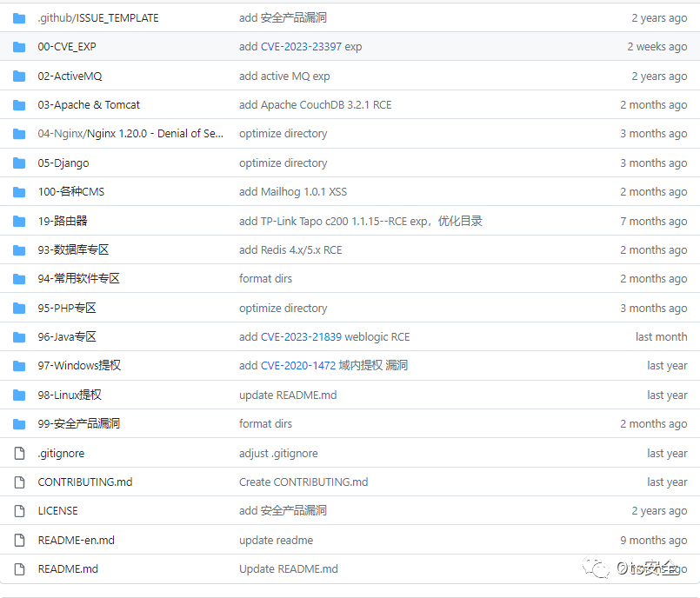The width and height of the screenshot is (700, 598).
Task: Open the 100-各种CMS folder
Action: click(71, 192)
